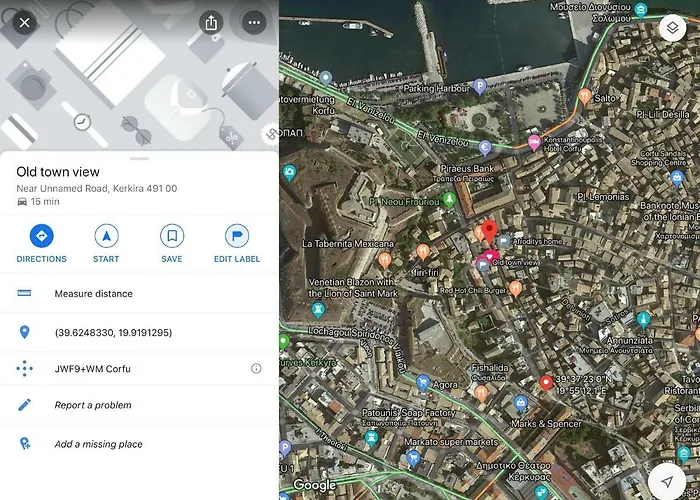Image resolution: width=700 pixels, height=500 pixels.
Task: Save the place with bookmark icon
Action: (x=172, y=236)
